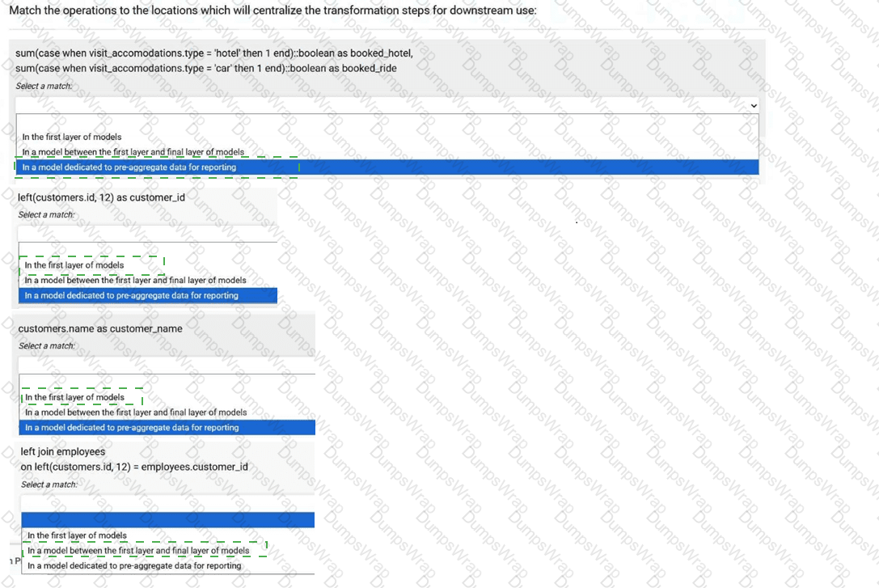Click the sum(case when) booked_hotel code line

tap(213, 53)
